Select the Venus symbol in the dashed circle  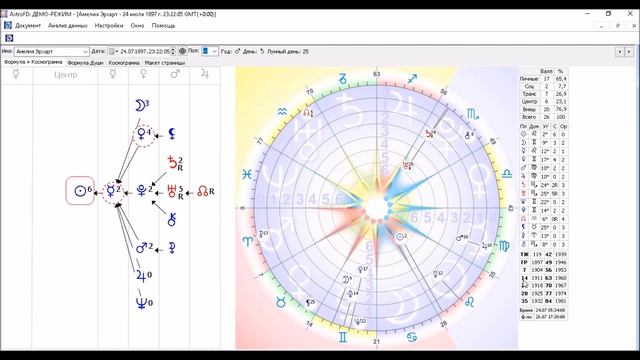(141, 134)
